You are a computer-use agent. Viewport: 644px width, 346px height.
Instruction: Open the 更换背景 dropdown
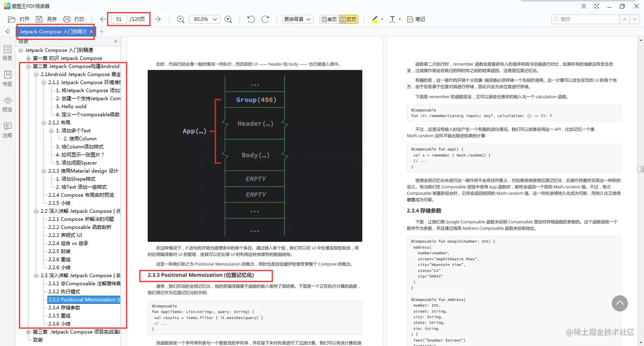(298, 19)
